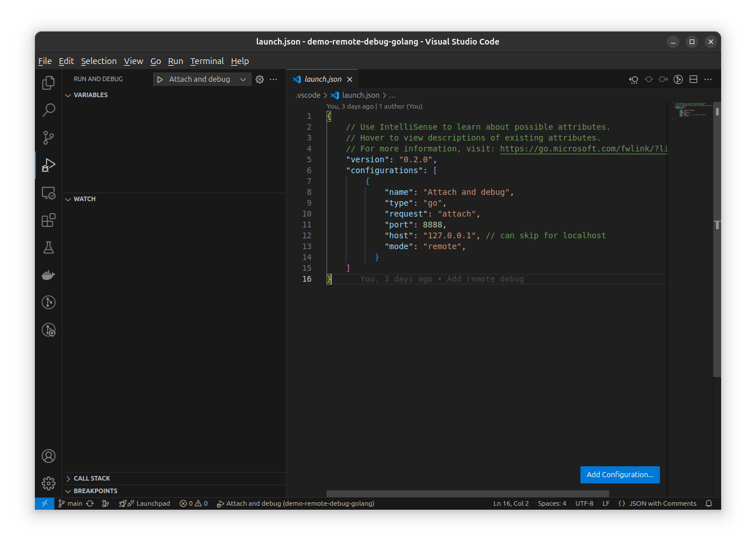
Task: Open the Go menu
Action: click(156, 61)
